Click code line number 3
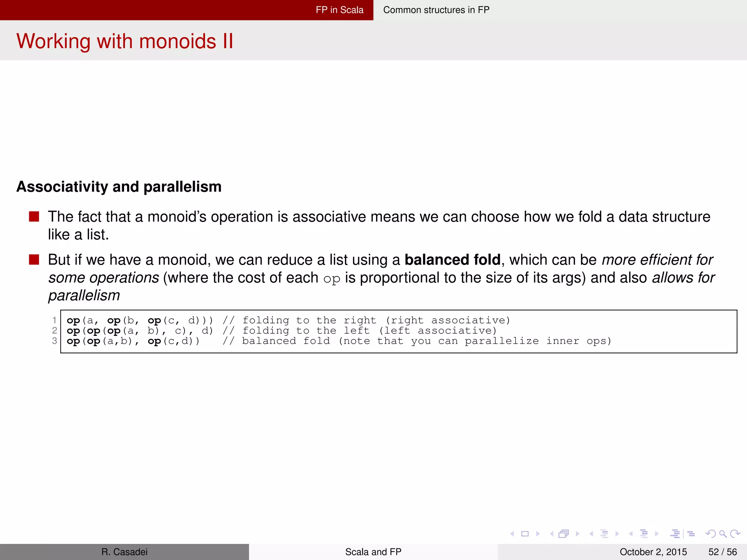747x560 pixels. coord(54,341)
